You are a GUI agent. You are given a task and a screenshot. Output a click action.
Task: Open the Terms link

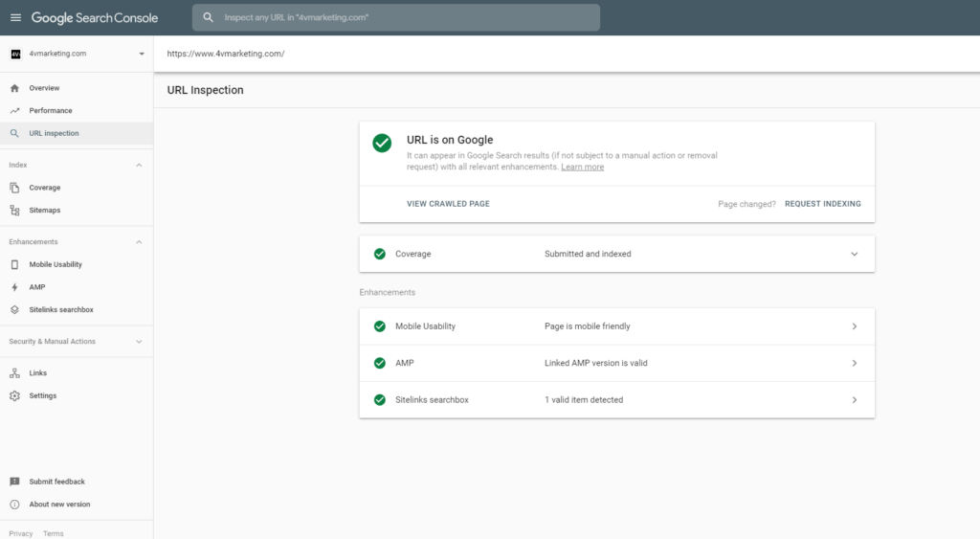pyautogui.click(x=54, y=533)
